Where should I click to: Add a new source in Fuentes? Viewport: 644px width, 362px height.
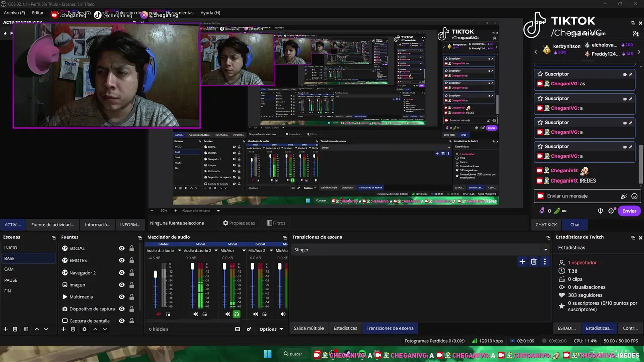point(63,329)
